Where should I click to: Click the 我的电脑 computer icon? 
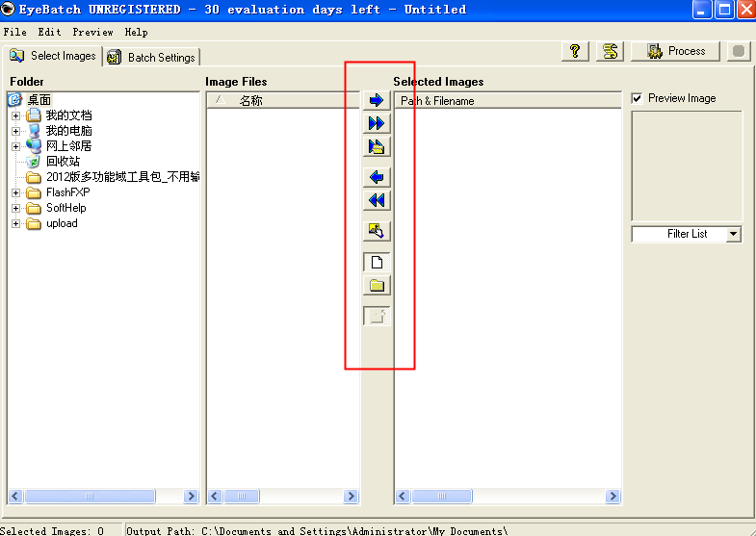pyautogui.click(x=34, y=131)
